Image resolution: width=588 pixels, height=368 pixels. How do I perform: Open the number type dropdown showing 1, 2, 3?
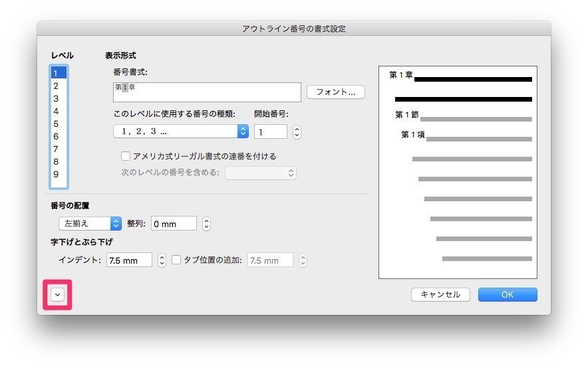pos(181,132)
